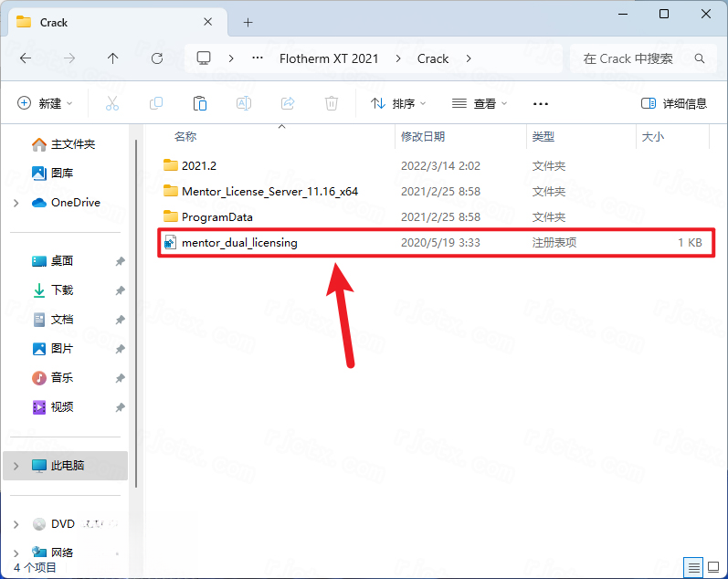Expand the 此电脑 tree node
Viewport: 728px width, 579px height.
[16, 466]
